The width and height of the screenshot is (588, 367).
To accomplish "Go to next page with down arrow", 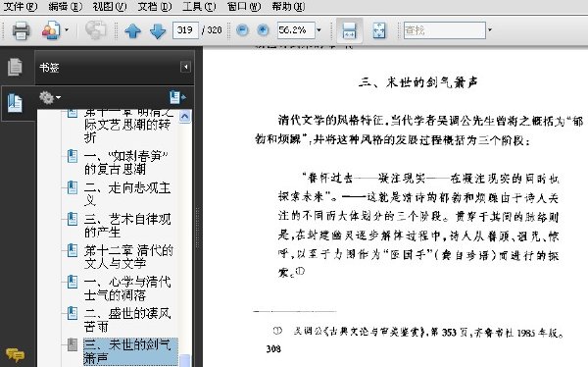I will click(158, 30).
